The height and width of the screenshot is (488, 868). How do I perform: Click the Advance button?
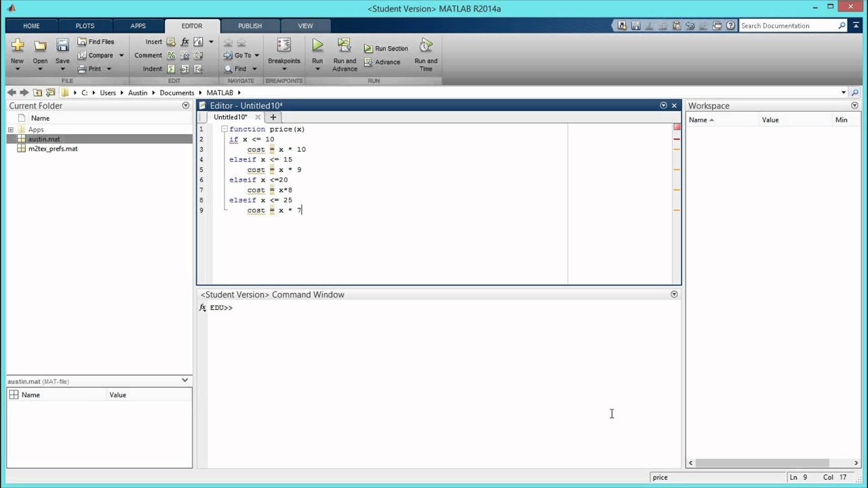pyautogui.click(x=382, y=62)
